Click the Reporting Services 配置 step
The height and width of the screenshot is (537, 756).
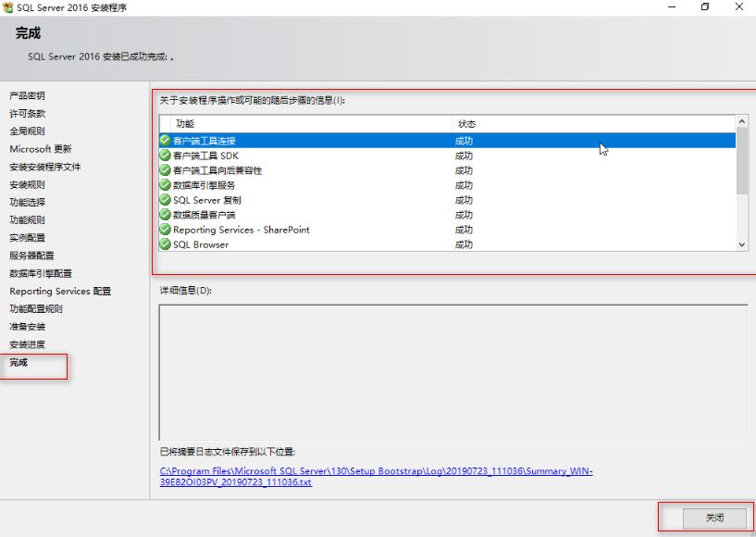[60, 291]
